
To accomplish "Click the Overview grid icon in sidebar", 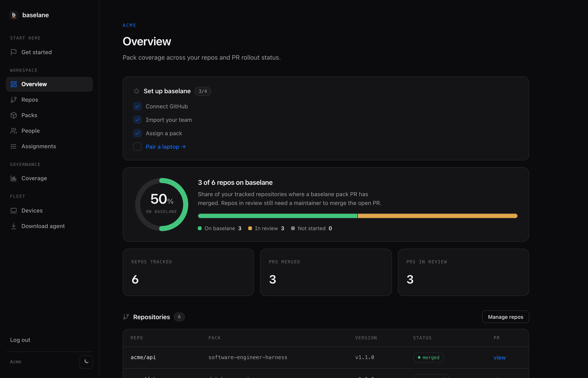I will point(13,84).
